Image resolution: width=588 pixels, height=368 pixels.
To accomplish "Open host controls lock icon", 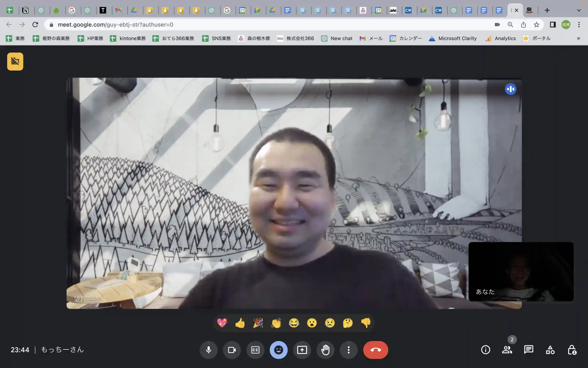I will (572, 350).
